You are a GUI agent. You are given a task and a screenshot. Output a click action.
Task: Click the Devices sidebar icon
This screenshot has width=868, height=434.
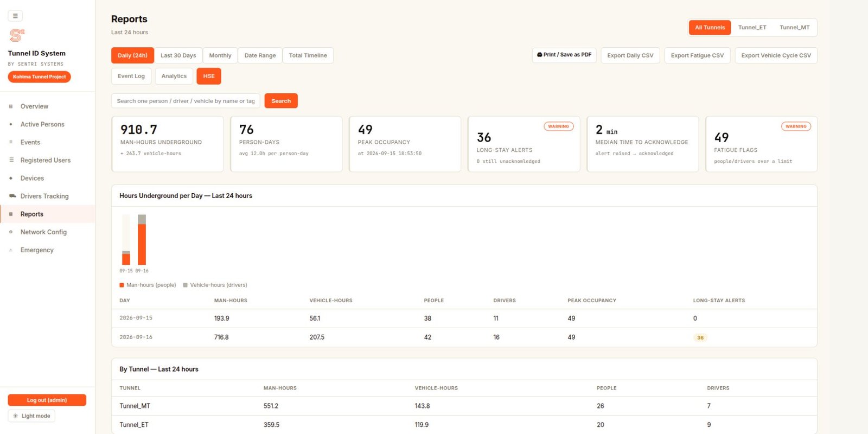pyautogui.click(x=11, y=178)
